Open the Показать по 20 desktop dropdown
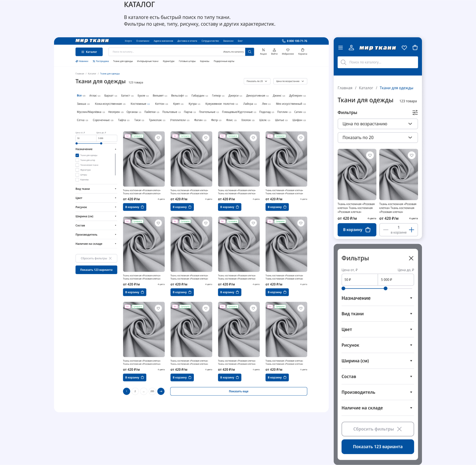This screenshot has width=476, height=465. tap(257, 81)
